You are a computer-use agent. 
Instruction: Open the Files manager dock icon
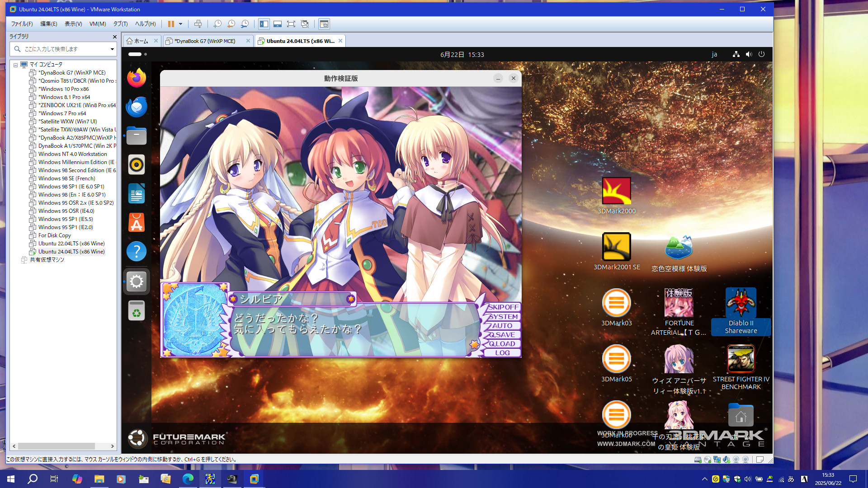pyautogui.click(x=137, y=136)
